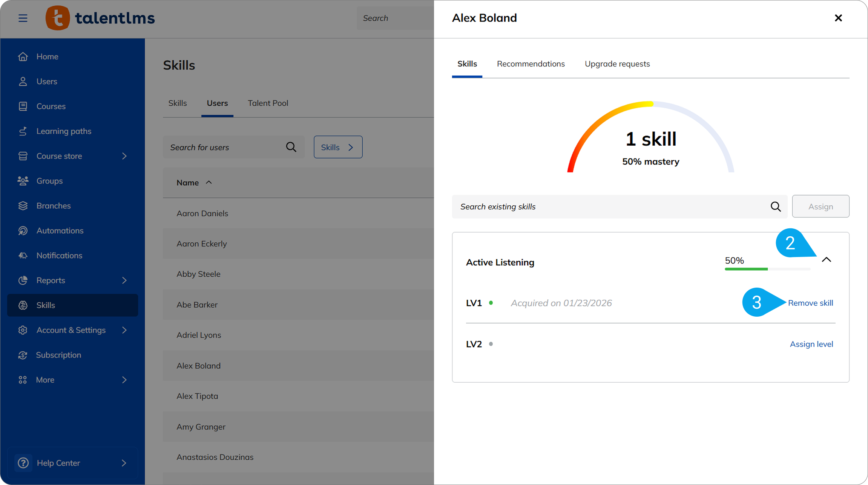Switch to the Recommendations tab

531,64
